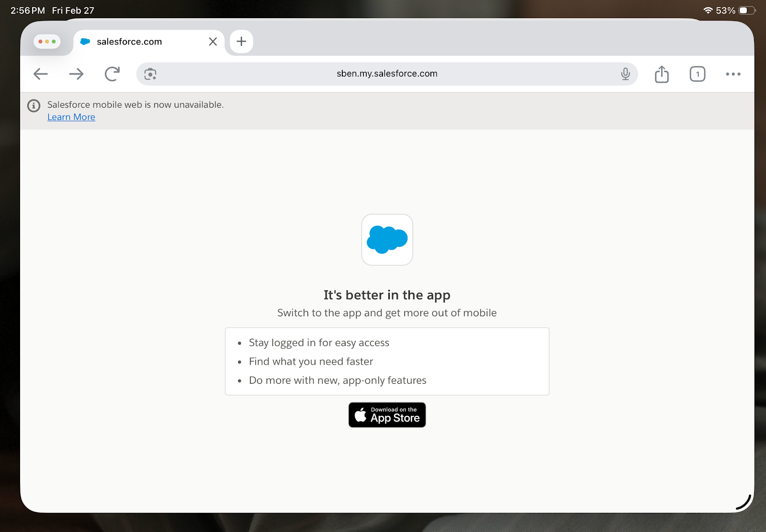Open the window controls three-dot pill
The height and width of the screenshot is (532, 766).
click(x=47, y=42)
